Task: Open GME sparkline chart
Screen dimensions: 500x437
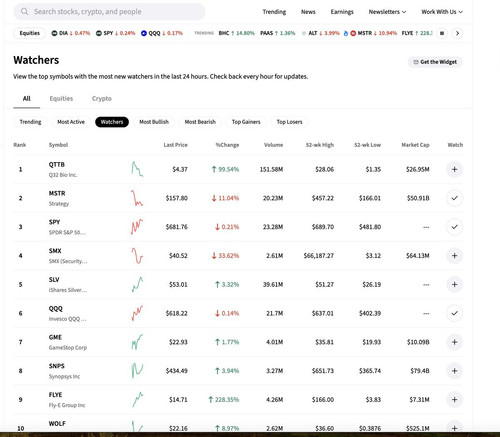Action: 137,342
